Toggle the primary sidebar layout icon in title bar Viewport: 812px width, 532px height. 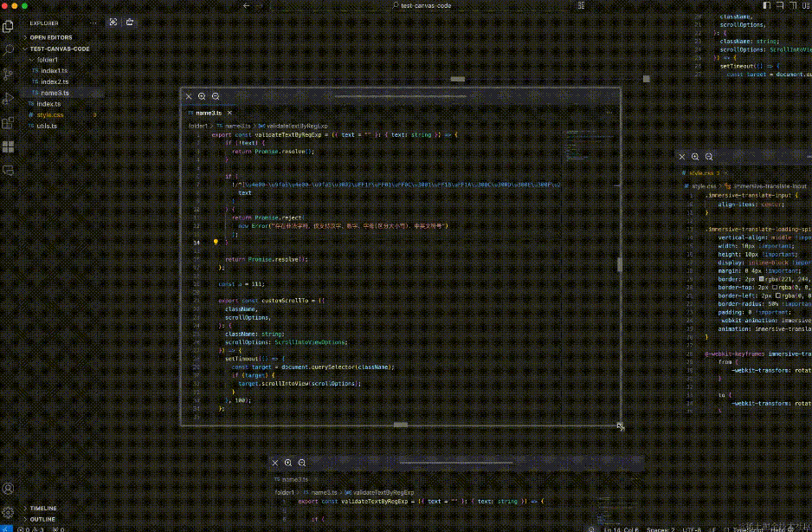point(766,6)
